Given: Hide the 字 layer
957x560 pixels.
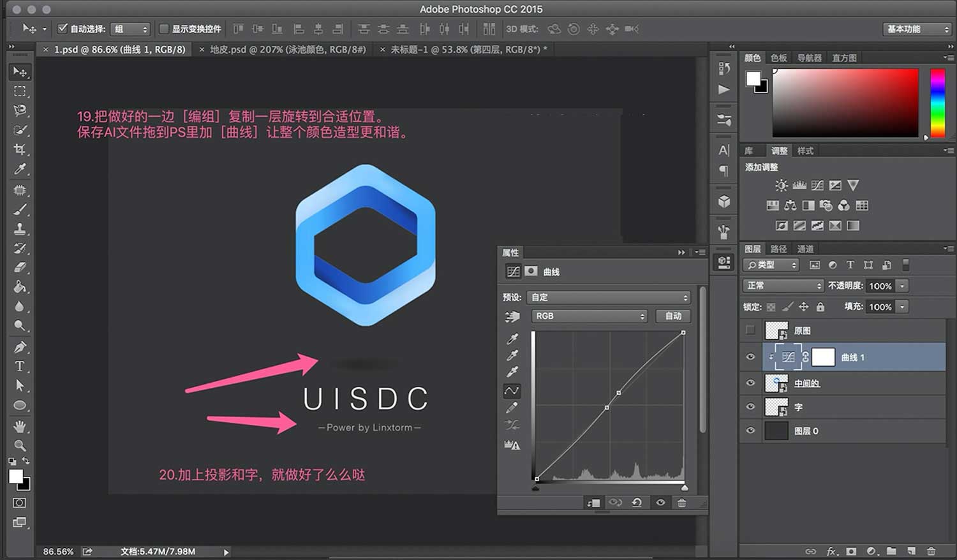Looking at the screenshot, I should click(750, 407).
